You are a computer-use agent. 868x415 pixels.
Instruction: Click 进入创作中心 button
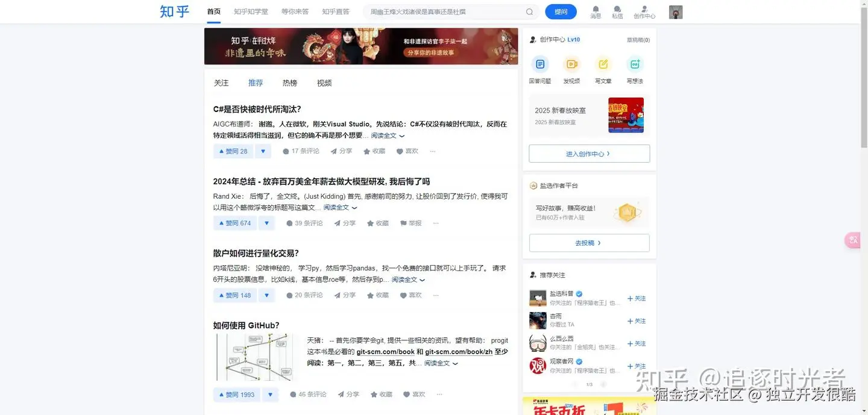coord(589,154)
